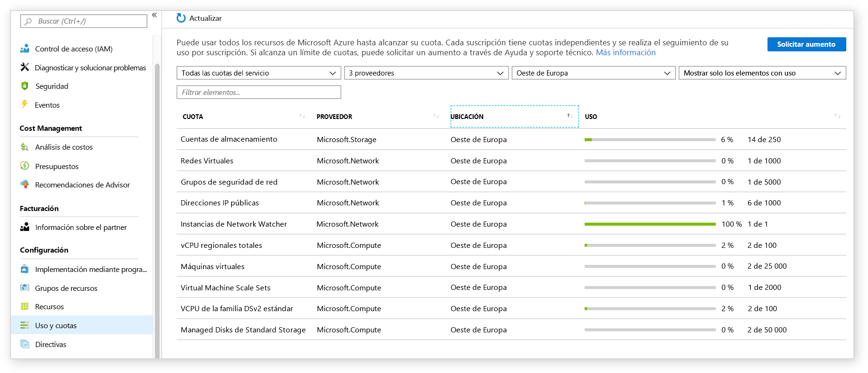Click the Actualizar button label
Screen dimensions: 868x373
point(205,18)
